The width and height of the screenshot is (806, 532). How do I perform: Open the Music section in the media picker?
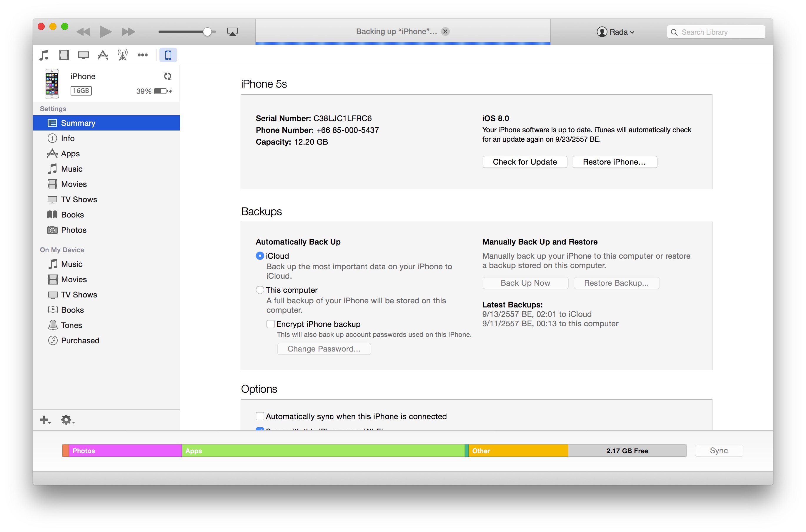pos(44,55)
